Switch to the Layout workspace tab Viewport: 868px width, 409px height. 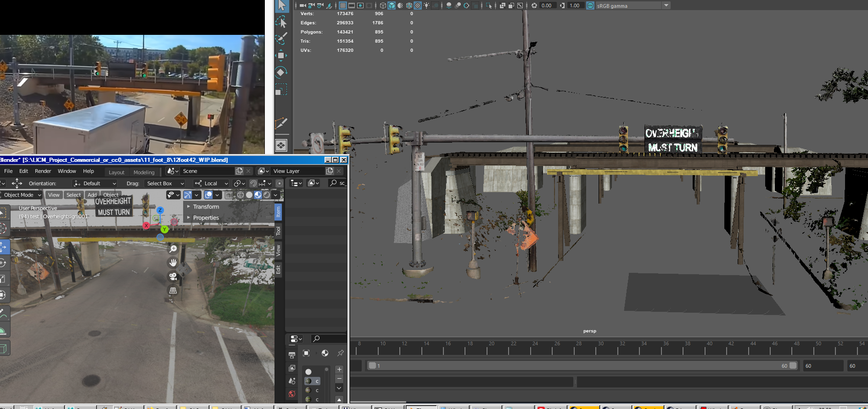[x=116, y=172]
